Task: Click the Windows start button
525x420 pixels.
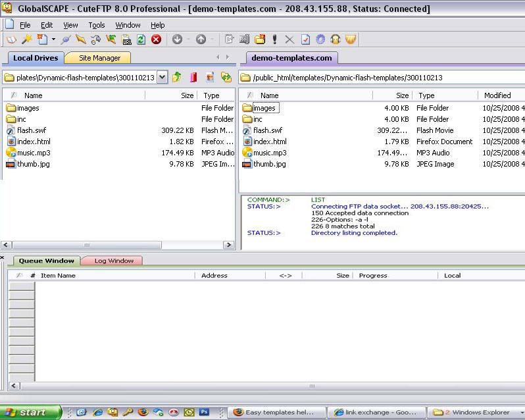Action: (x=31, y=412)
